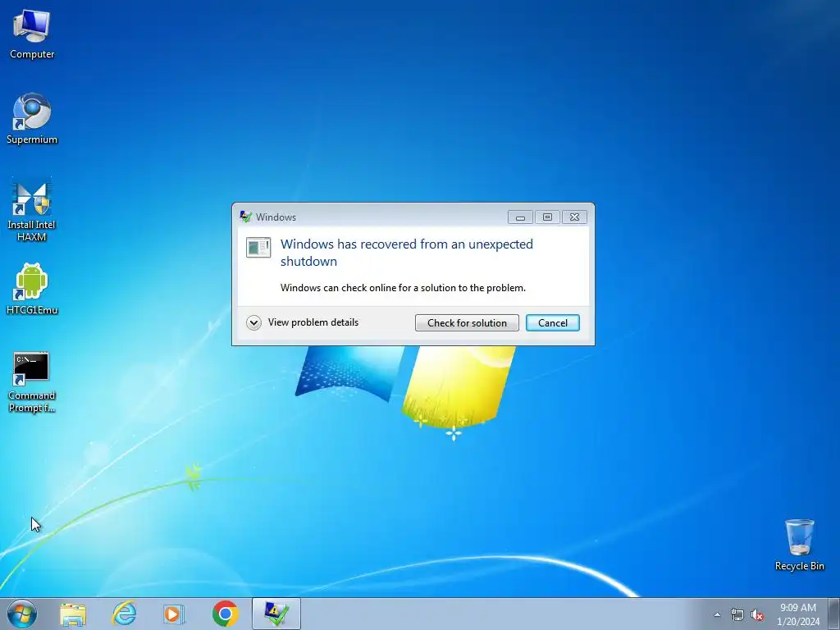Expand View problem details
The image size is (840, 630).
coord(303,322)
